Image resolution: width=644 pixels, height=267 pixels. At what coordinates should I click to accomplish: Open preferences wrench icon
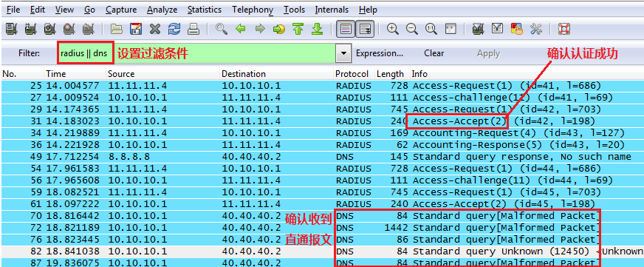click(x=536, y=29)
